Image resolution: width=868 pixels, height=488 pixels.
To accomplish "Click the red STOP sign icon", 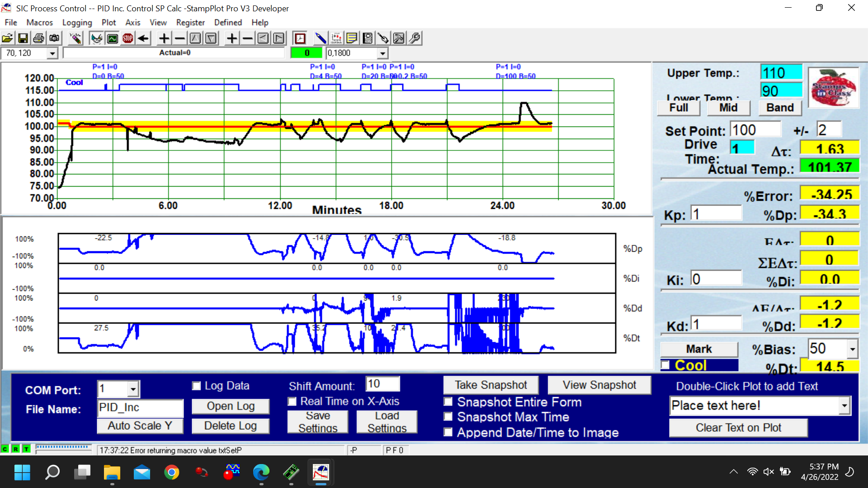I will (128, 38).
